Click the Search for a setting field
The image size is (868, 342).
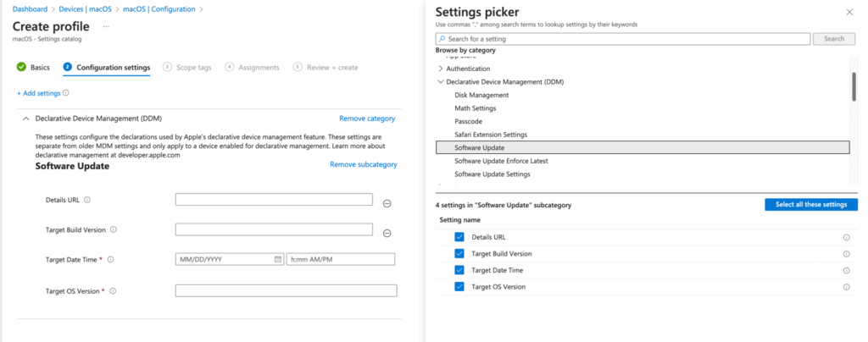[x=623, y=39]
